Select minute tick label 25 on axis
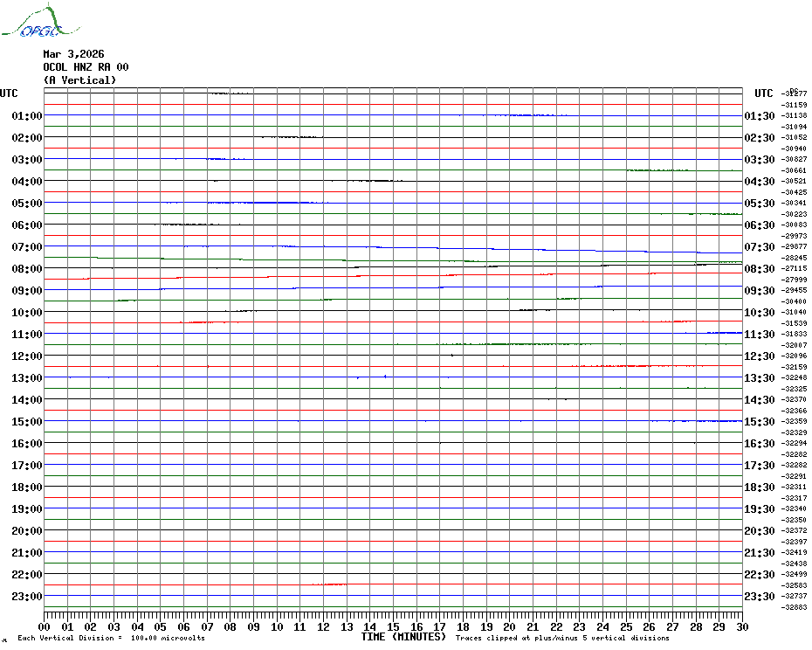Screen dimensions: 812x650 [x=626, y=626]
